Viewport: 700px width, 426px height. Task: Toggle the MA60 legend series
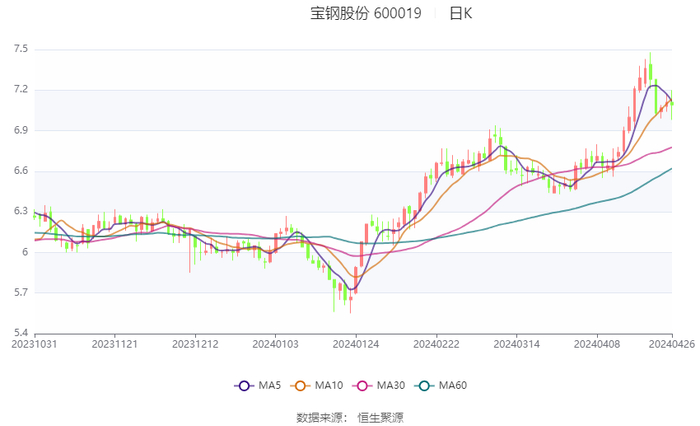441,385
